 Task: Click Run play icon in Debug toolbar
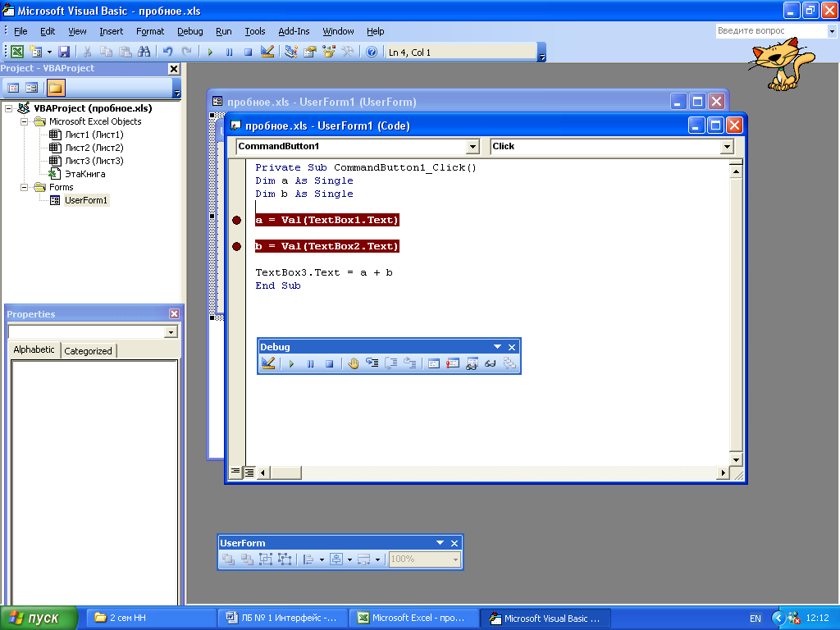click(x=291, y=363)
